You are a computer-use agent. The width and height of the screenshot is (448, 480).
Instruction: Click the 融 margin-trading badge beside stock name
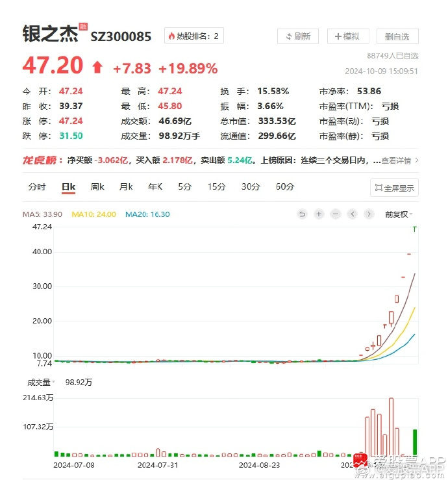83,28
